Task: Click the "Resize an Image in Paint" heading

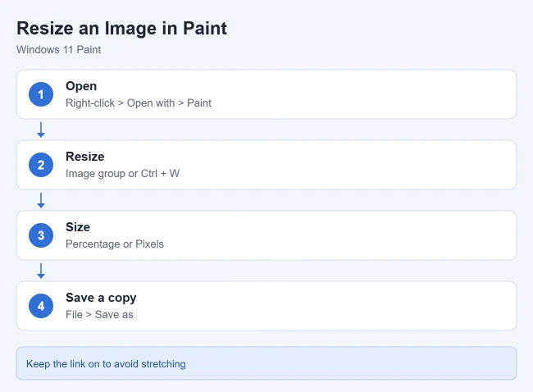Action: (x=121, y=28)
